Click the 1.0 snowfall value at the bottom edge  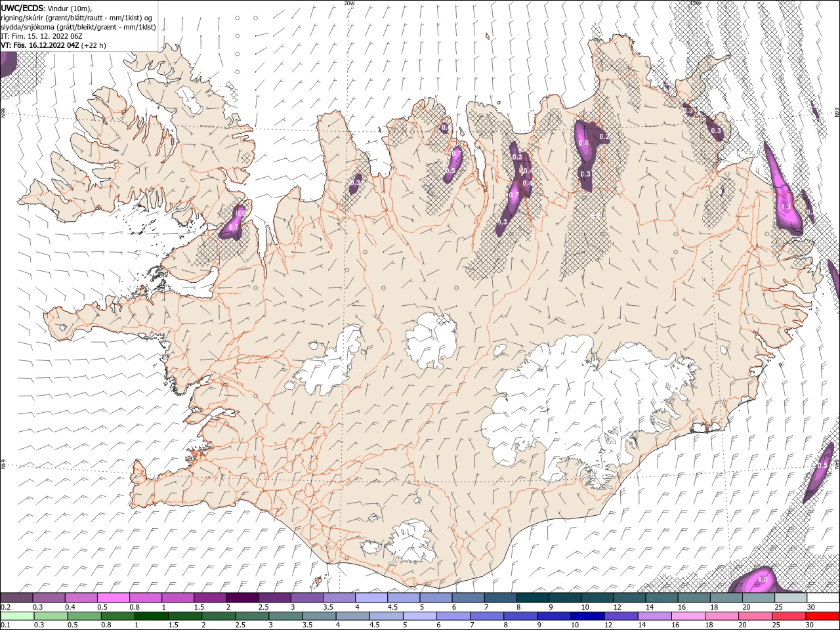[x=763, y=580]
